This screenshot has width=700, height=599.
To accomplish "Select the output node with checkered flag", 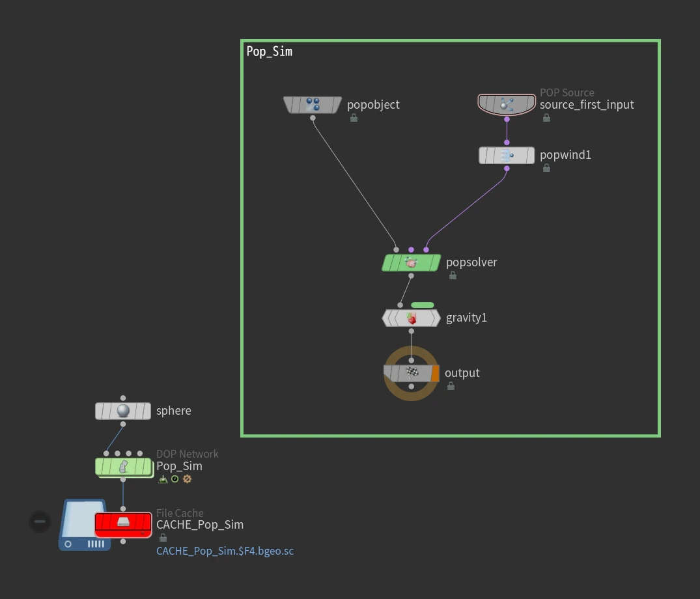I will [x=411, y=373].
